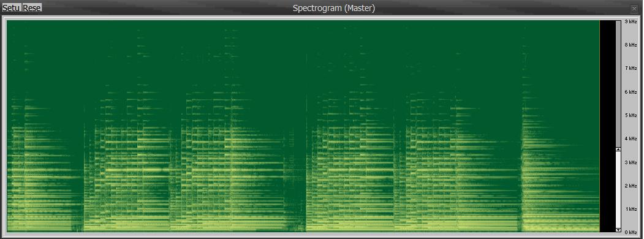Click the black strip beside the spectrogram

607,126
